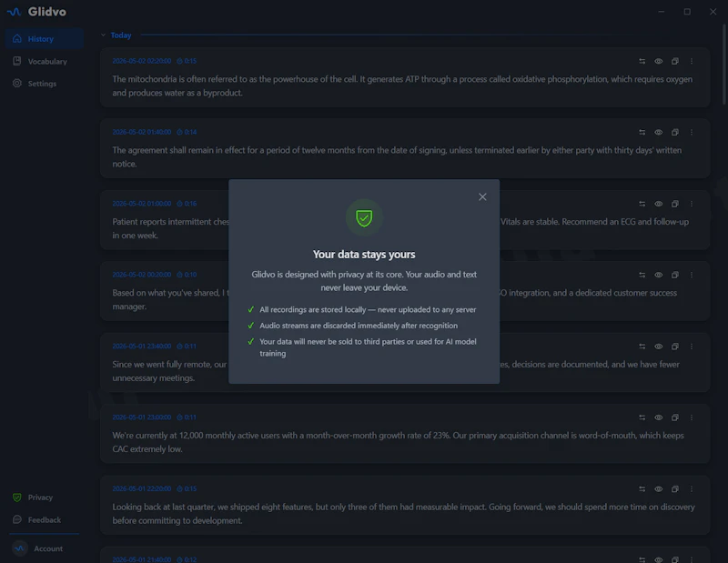Click the 0:15 duration on mitochondria entry

coord(187,61)
